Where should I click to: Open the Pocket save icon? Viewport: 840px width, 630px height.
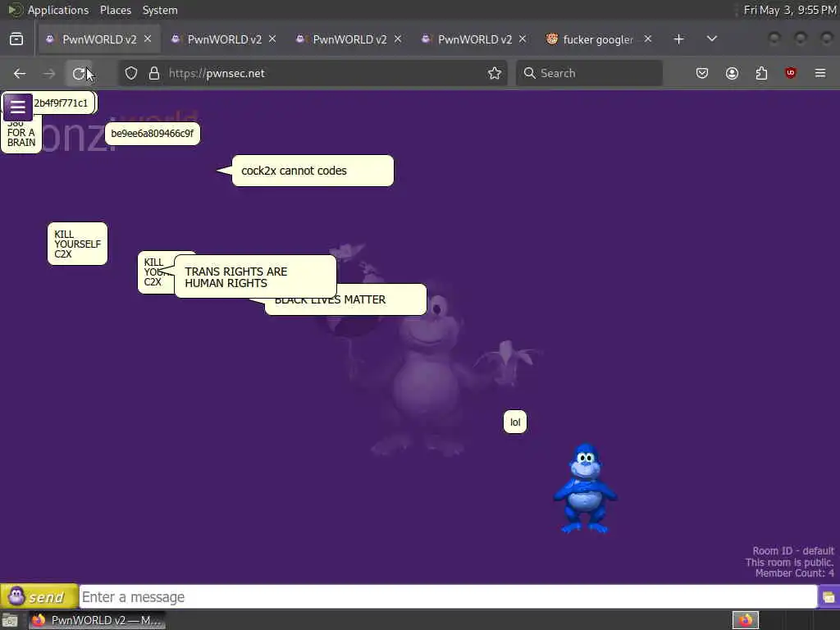(x=702, y=73)
